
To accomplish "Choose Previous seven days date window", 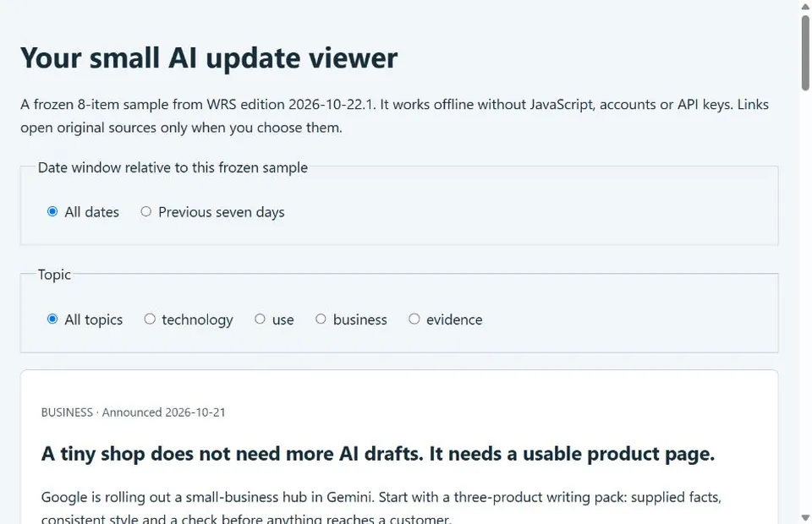I will tap(146, 211).
